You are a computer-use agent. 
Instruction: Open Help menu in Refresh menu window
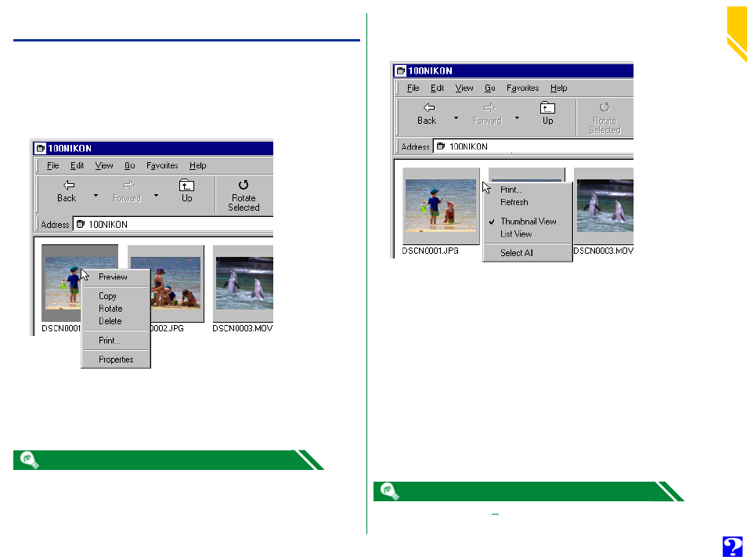(558, 88)
